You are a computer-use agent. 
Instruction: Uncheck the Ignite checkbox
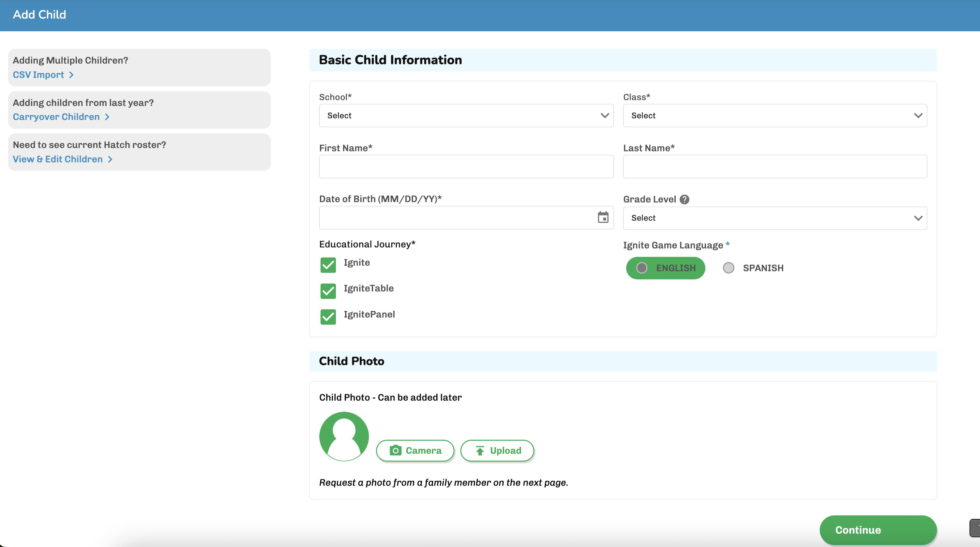[x=328, y=265]
